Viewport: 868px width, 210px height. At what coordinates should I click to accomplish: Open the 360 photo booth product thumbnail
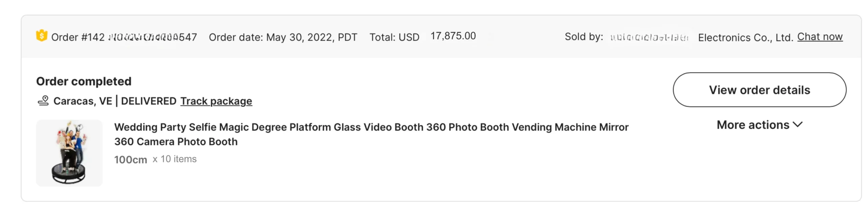(x=69, y=153)
